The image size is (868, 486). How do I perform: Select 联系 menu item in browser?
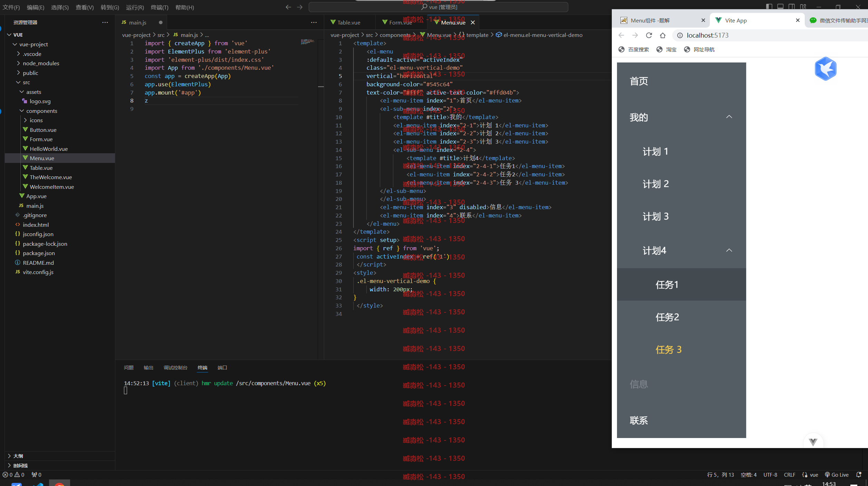[x=681, y=420]
